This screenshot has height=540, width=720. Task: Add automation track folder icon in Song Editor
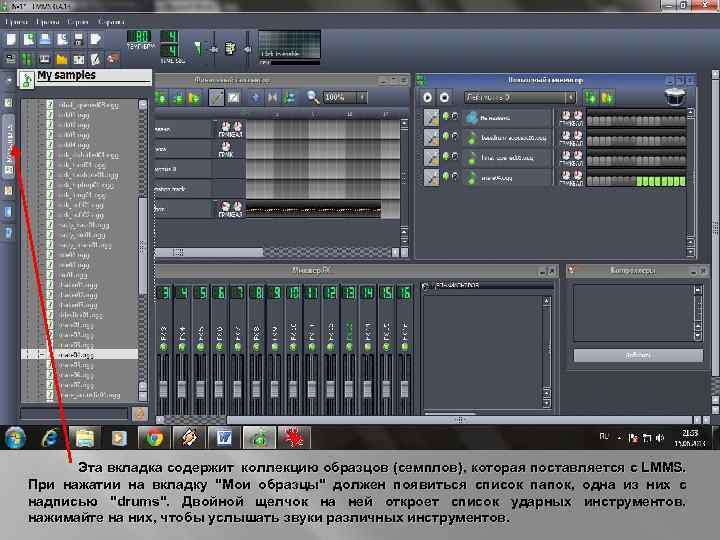(194, 97)
